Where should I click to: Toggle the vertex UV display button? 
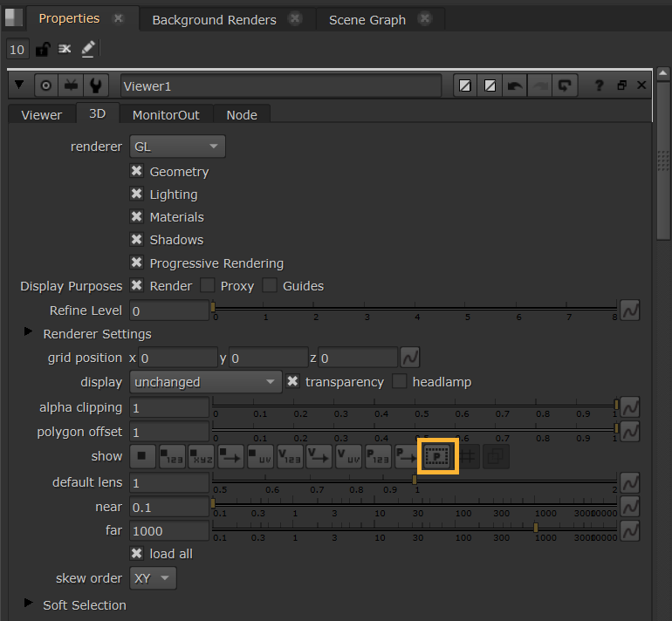coord(349,456)
